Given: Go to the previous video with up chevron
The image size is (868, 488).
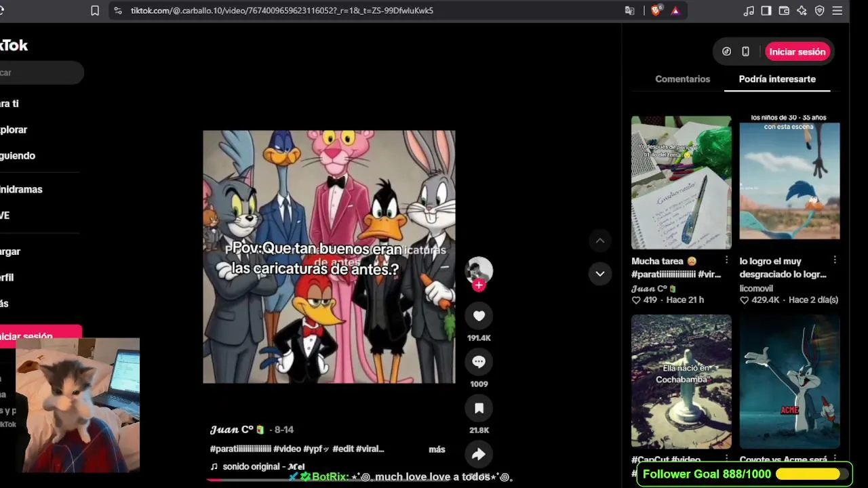Looking at the screenshot, I should coord(599,240).
